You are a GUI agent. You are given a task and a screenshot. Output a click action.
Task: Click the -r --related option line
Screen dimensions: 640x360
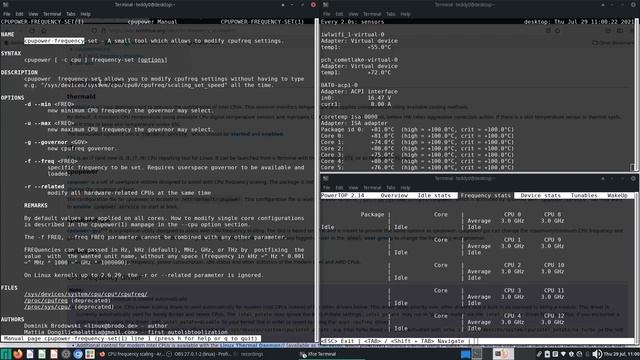[44, 186]
